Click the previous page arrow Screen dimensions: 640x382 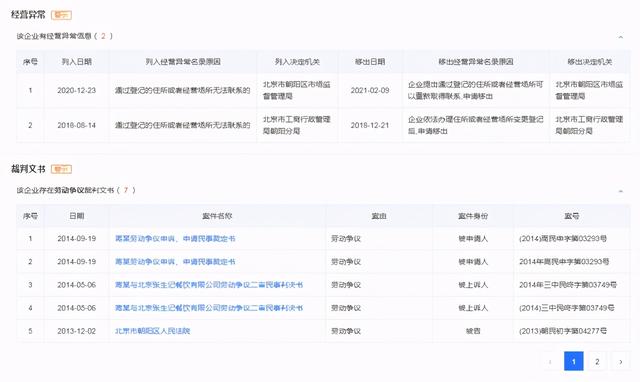click(550, 361)
